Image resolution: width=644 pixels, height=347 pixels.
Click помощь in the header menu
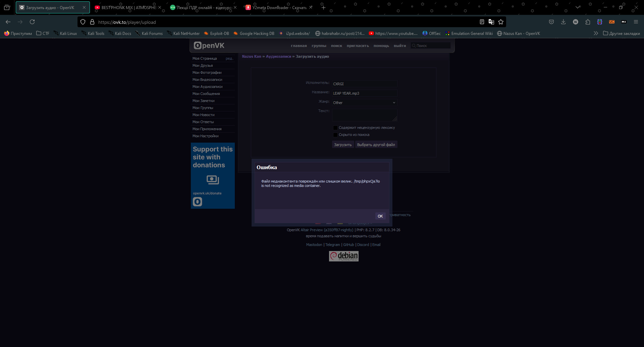tap(381, 46)
